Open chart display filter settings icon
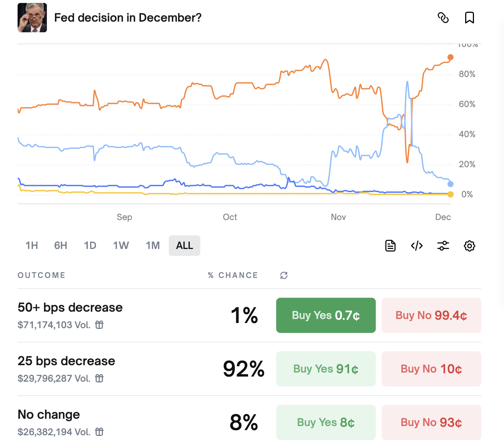Screen dimensions: 504x440 tap(443, 246)
